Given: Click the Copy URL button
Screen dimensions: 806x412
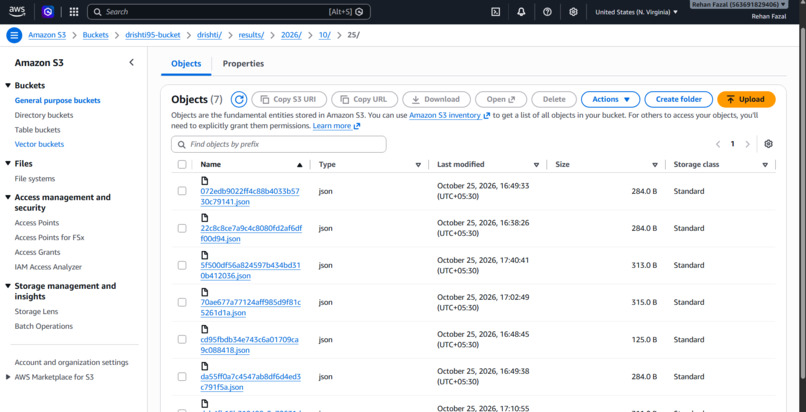Looking at the screenshot, I should click(364, 99).
